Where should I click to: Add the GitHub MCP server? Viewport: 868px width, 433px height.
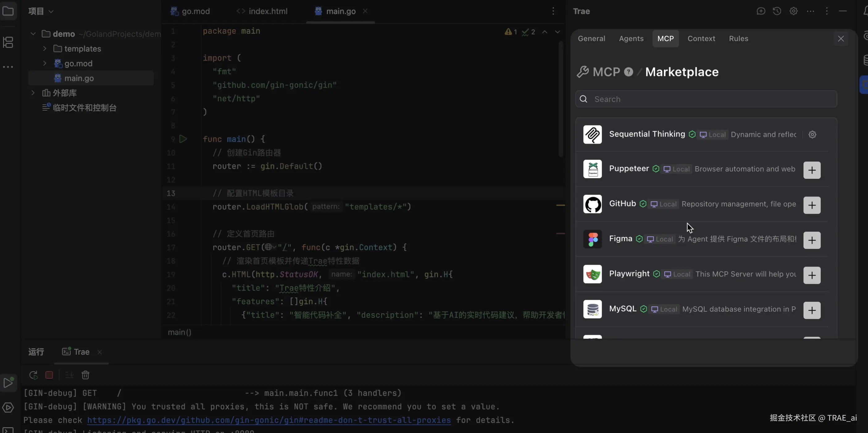(812, 205)
